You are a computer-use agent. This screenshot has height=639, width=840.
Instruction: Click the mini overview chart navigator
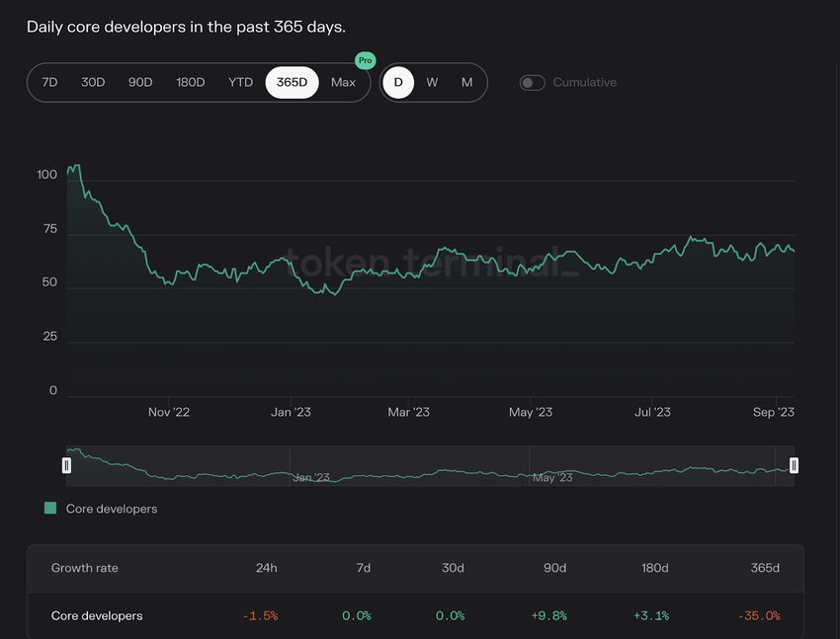(x=430, y=465)
